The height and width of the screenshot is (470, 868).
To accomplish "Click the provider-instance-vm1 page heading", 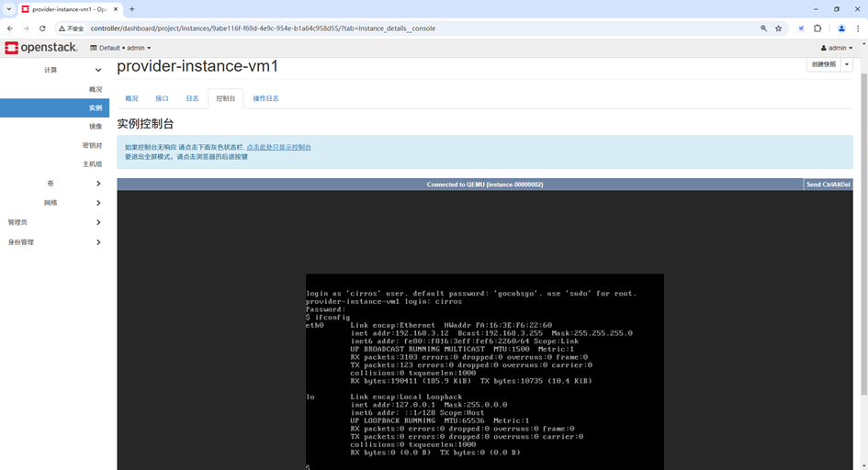I will tap(197, 66).
